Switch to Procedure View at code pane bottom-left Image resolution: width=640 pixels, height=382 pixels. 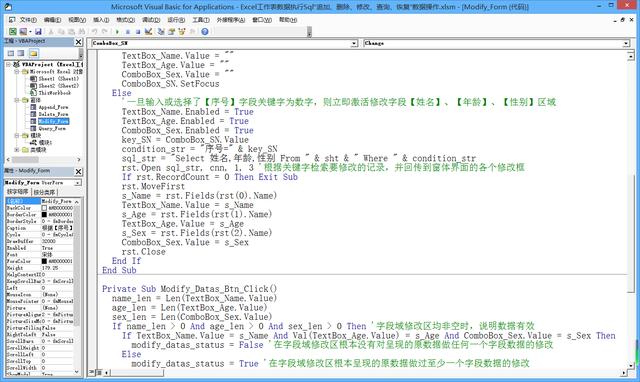click(92, 372)
